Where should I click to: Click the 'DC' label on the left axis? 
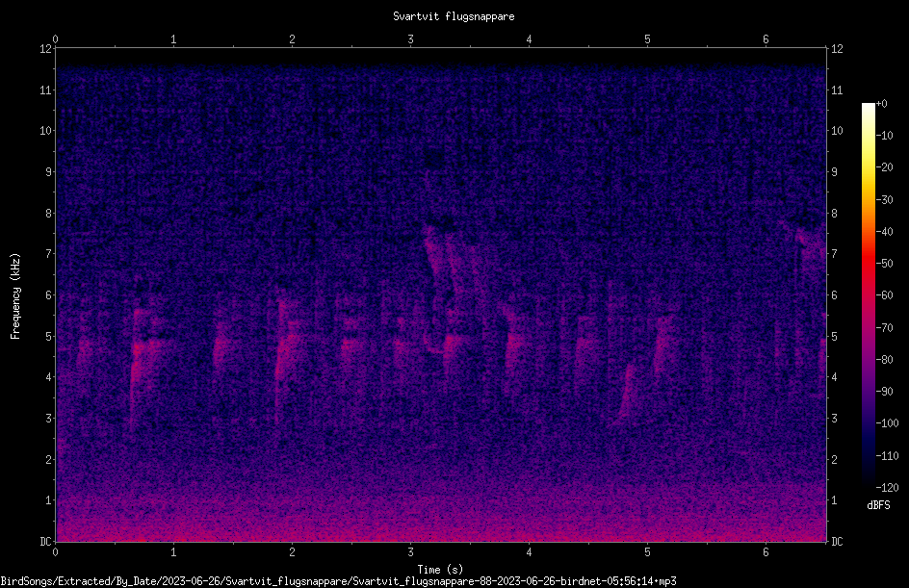coord(45,541)
